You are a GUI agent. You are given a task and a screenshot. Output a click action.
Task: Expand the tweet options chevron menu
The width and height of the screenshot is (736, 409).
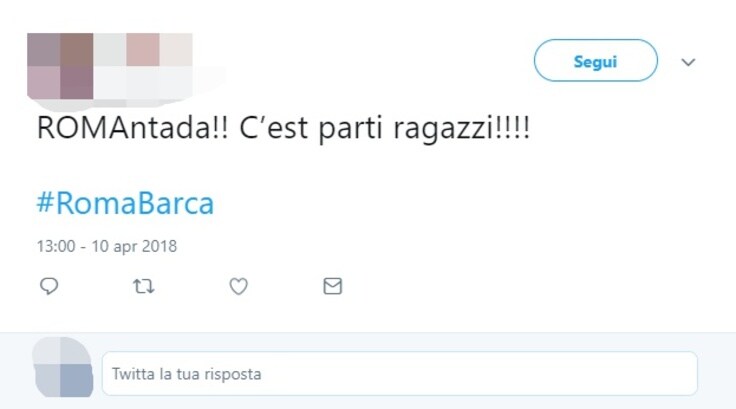688,62
